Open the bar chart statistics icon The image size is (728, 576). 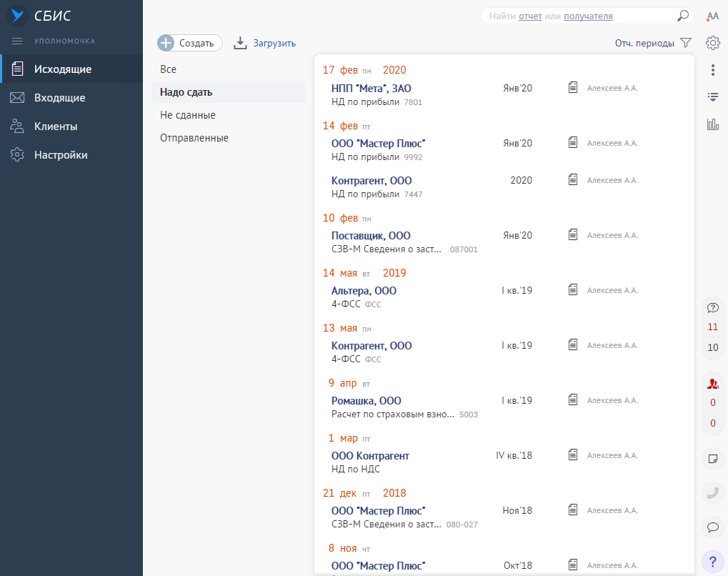tap(712, 124)
